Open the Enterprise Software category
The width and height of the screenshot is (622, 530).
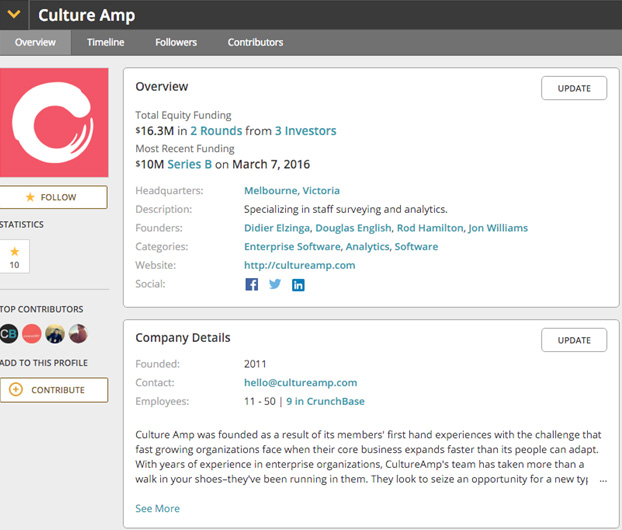pos(292,247)
